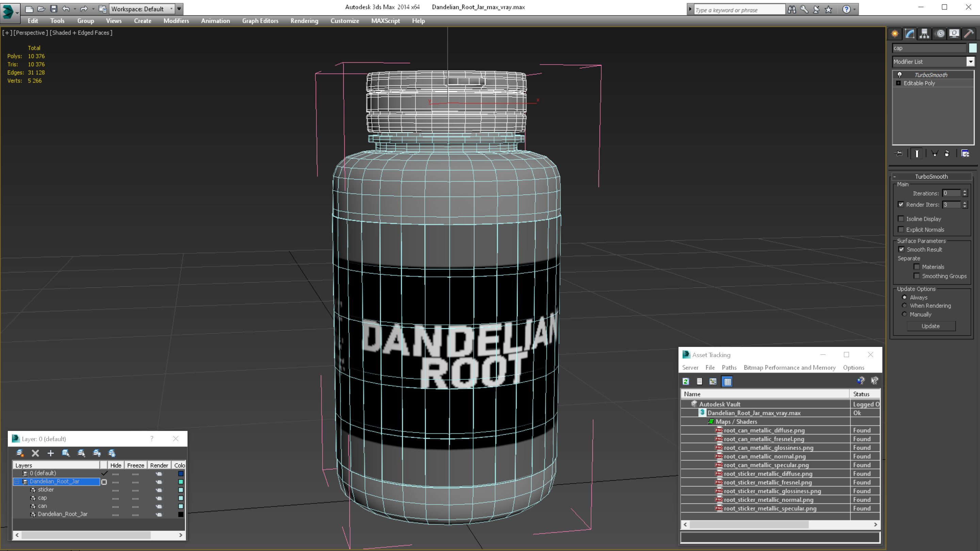
Task: Enable the Explicit Normals checkbox
Action: point(901,229)
